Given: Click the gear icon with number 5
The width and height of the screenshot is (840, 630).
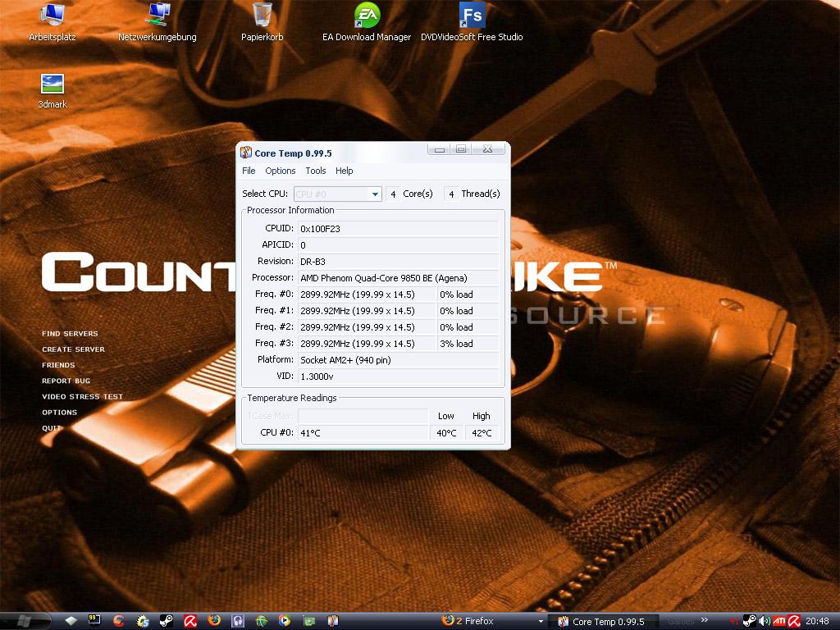Looking at the screenshot, I should [x=143, y=621].
